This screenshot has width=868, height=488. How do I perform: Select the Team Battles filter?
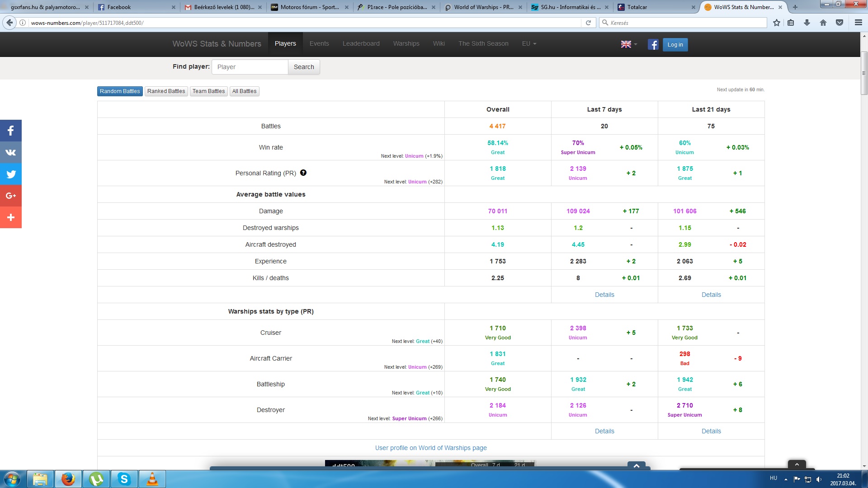(208, 91)
